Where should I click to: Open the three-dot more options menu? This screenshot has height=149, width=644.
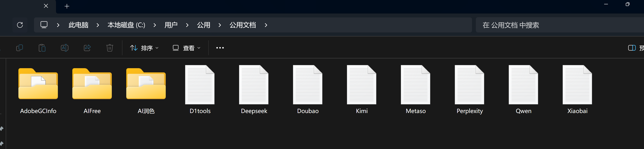pos(220,48)
